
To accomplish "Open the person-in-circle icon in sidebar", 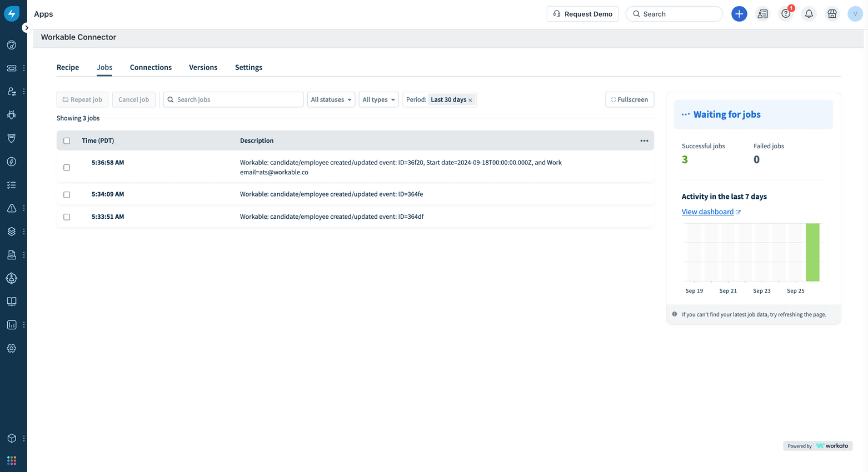I will click(12, 278).
